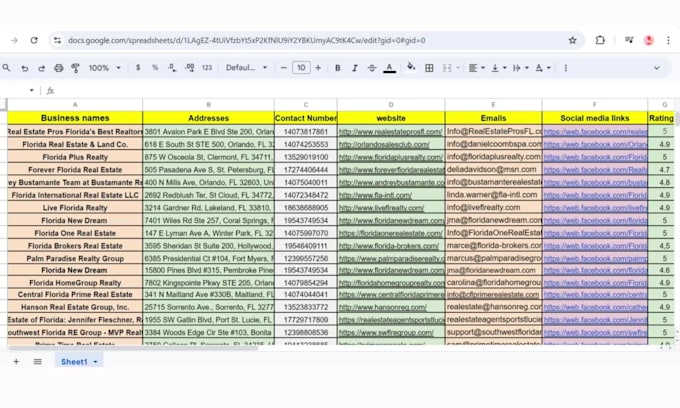Open the text color picker
Screen dimensions: 680x408
pyautogui.click(x=389, y=68)
